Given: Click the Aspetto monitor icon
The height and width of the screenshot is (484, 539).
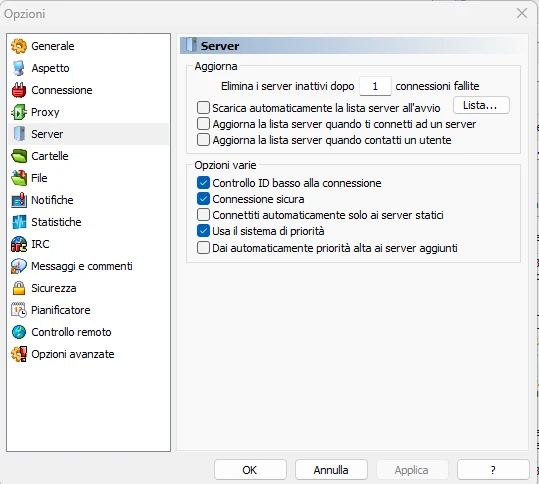Looking at the screenshot, I should tap(19, 68).
